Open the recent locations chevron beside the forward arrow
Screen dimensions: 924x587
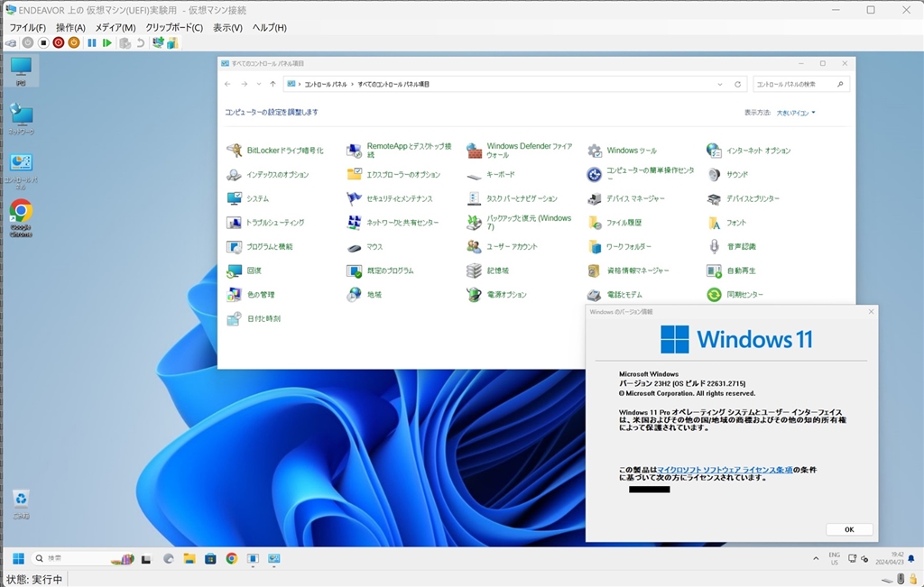259,84
